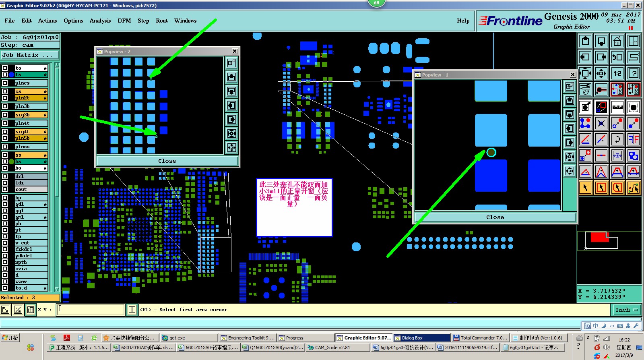
Task: Select the overlapping blue shapes tool
Action: (x=634, y=155)
